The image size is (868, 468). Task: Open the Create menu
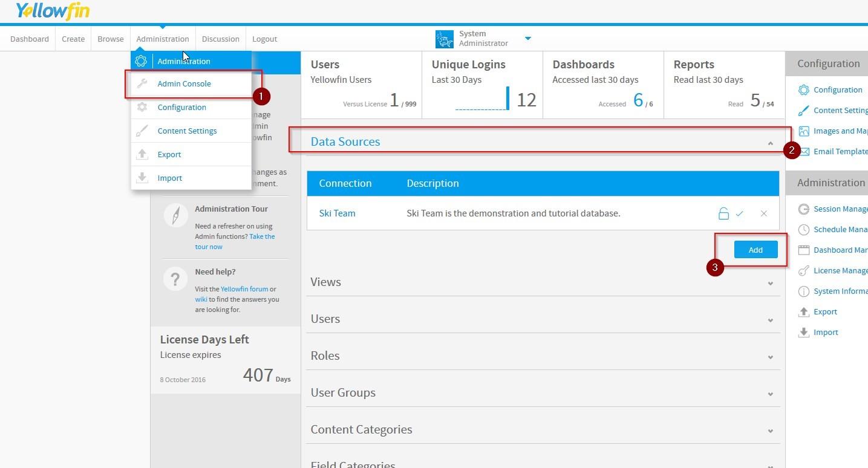73,39
